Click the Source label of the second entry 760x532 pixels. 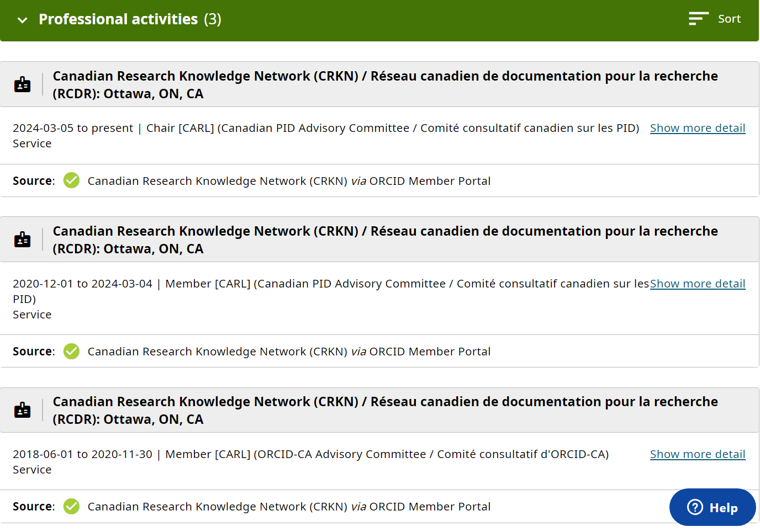click(31, 351)
